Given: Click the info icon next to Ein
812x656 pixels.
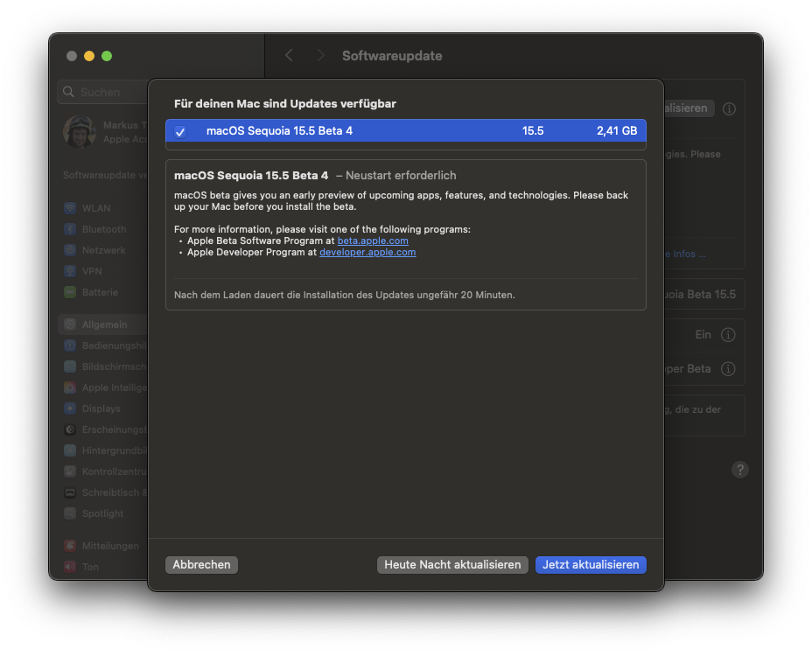Looking at the screenshot, I should click(728, 335).
